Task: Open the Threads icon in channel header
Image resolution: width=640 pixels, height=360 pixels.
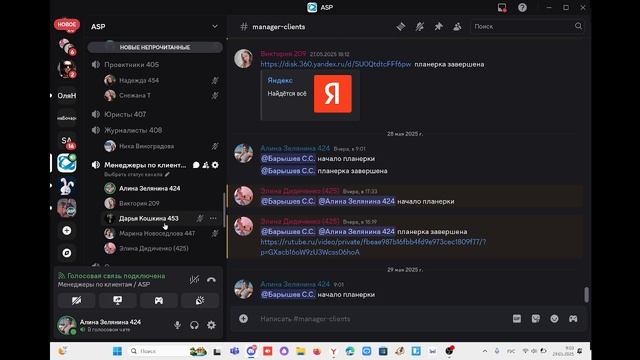Action: tap(401, 27)
